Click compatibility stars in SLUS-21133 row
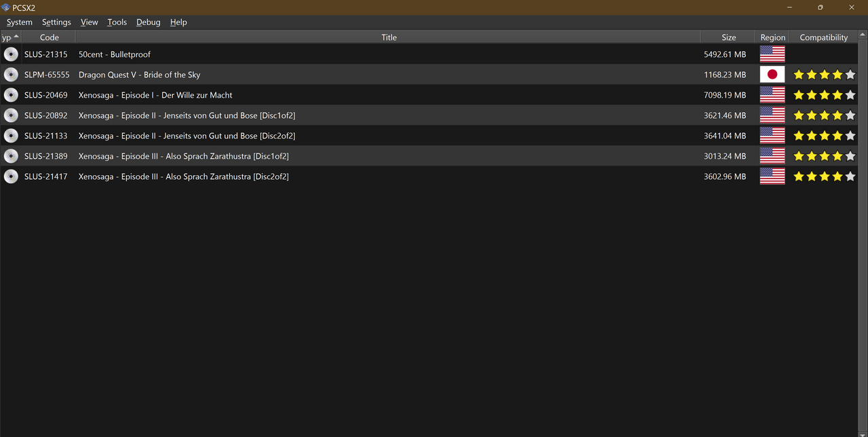Viewport: 868px width, 437px height. point(825,136)
